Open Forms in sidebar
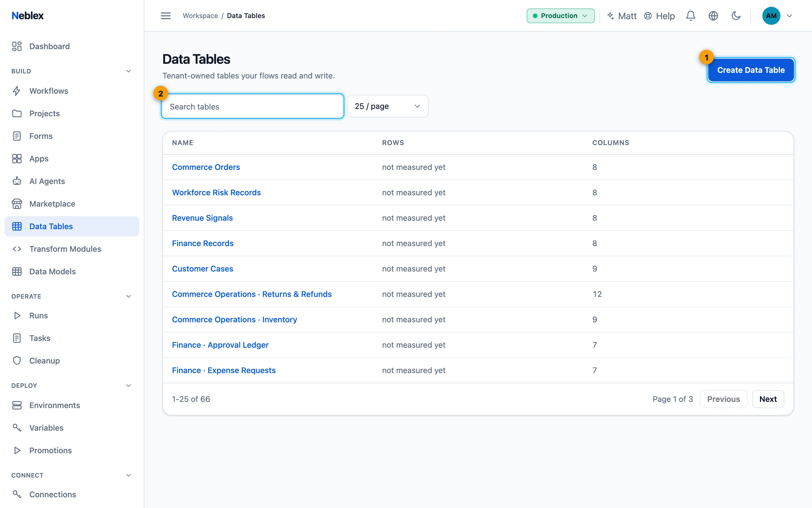Viewport: 812px width, 508px height. pos(72,136)
